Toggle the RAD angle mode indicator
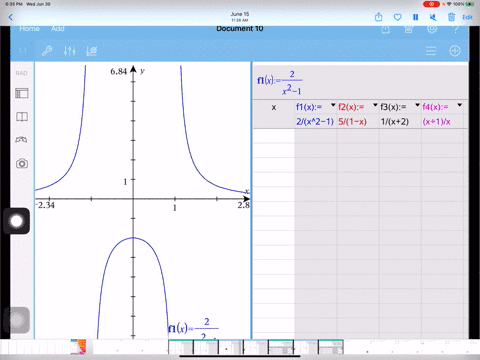This screenshot has height=360, width=480. 22,73
